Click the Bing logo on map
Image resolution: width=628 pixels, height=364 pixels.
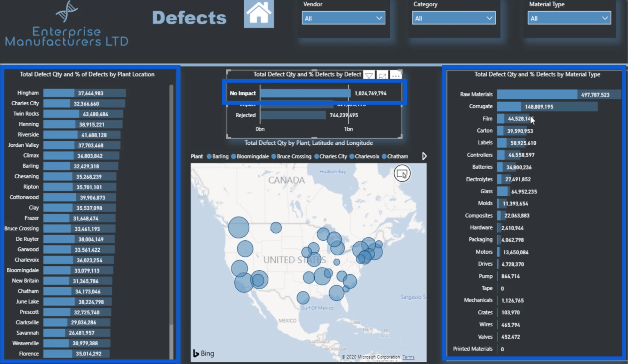203,353
